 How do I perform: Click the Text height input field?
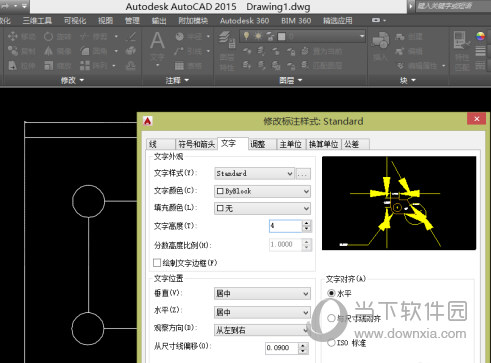[x=285, y=226]
